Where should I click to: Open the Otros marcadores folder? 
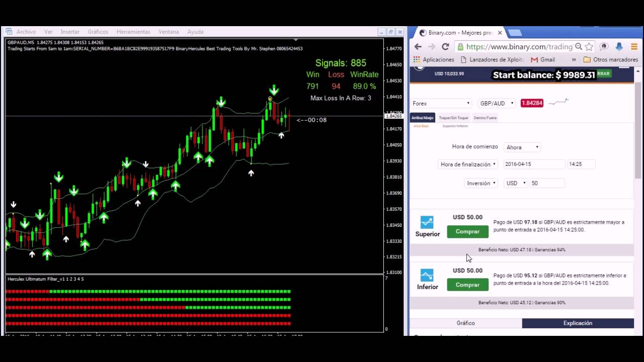click(x=611, y=59)
